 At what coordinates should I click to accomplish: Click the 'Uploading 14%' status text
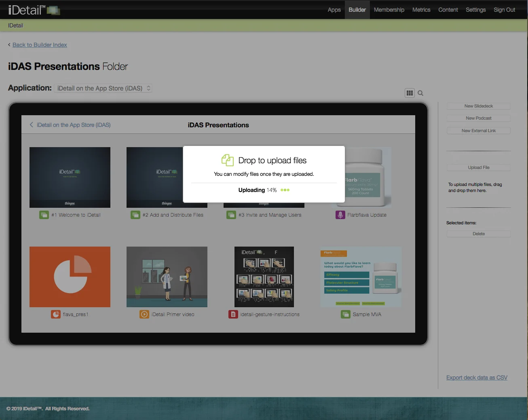[x=258, y=190]
